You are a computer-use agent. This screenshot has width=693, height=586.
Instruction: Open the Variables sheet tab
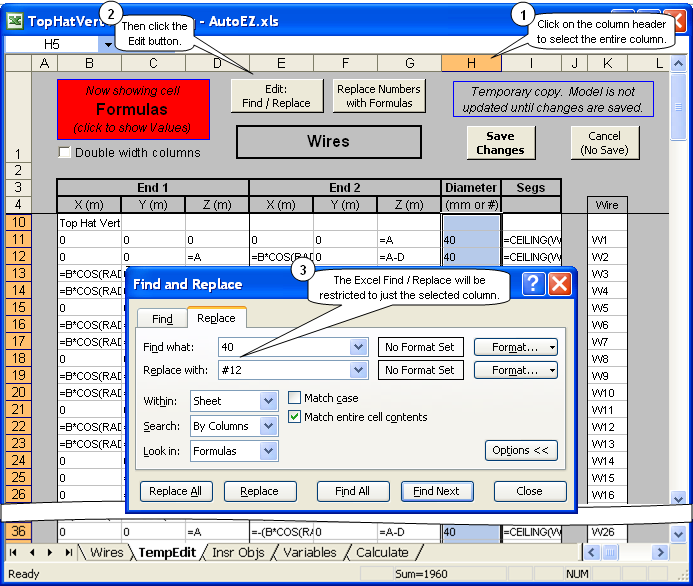308,552
